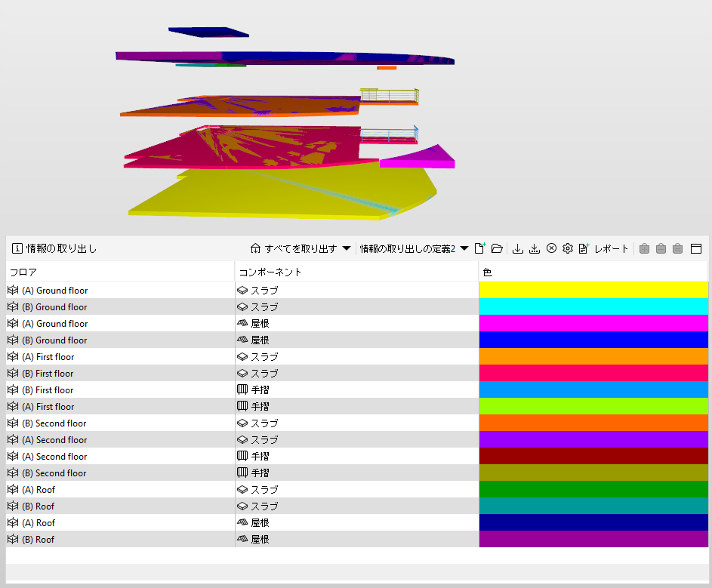Click the floor icon beside (B) Second floor slab
The image size is (712, 588).
point(13,423)
